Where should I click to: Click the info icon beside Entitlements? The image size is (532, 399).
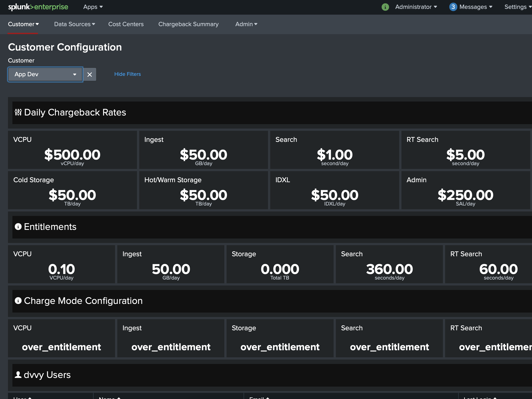pos(18,227)
